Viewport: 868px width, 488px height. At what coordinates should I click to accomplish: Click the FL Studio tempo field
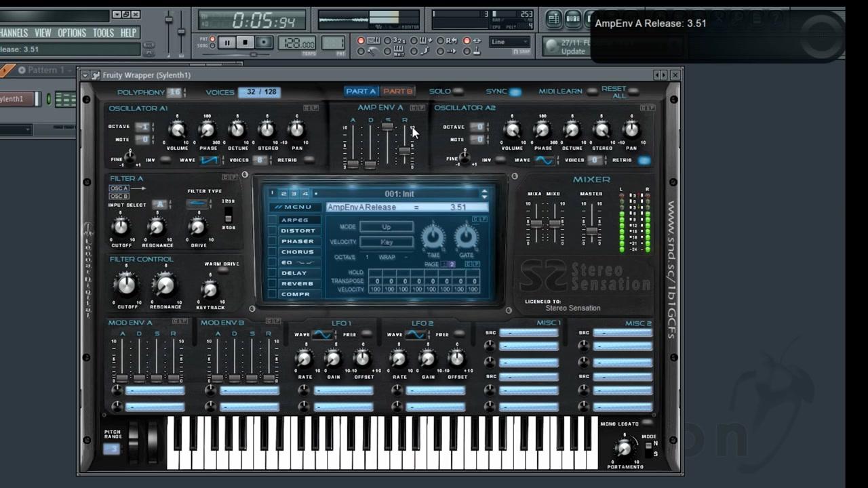point(297,43)
